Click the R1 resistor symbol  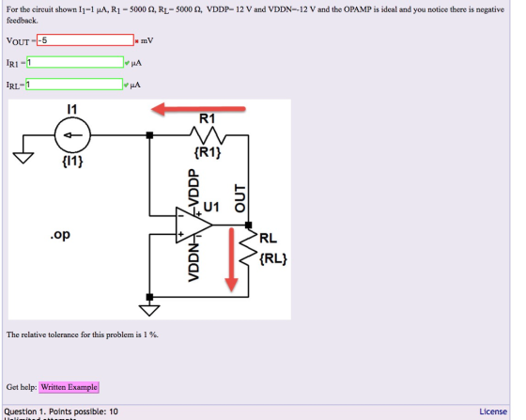(208, 135)
